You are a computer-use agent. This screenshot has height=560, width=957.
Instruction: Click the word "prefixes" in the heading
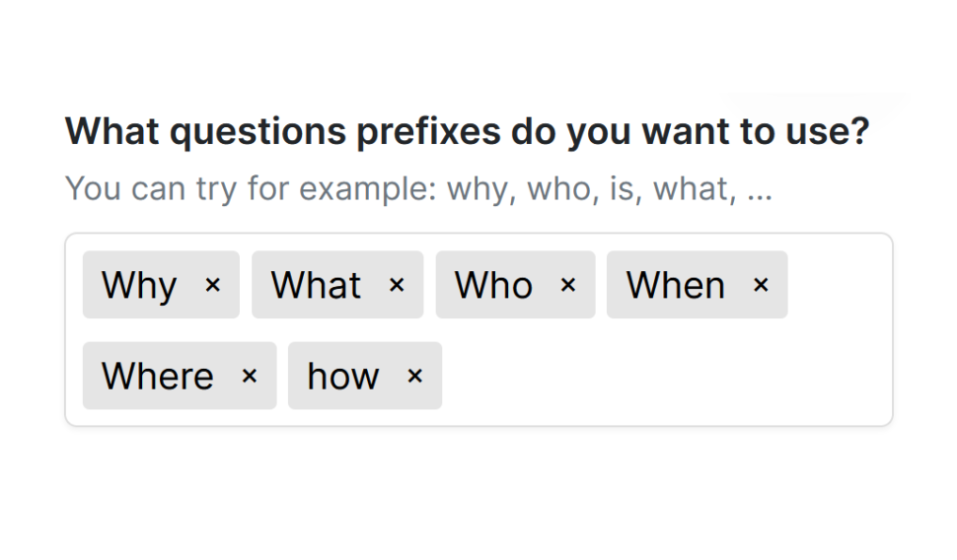pyautogui.click(x=428, y=131)
